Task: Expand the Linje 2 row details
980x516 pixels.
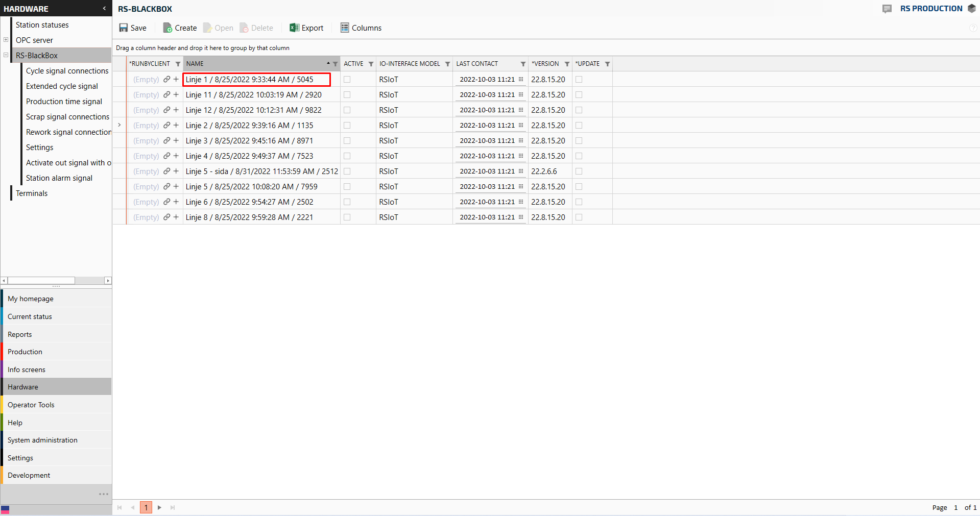Action: (x=119, y=125)
